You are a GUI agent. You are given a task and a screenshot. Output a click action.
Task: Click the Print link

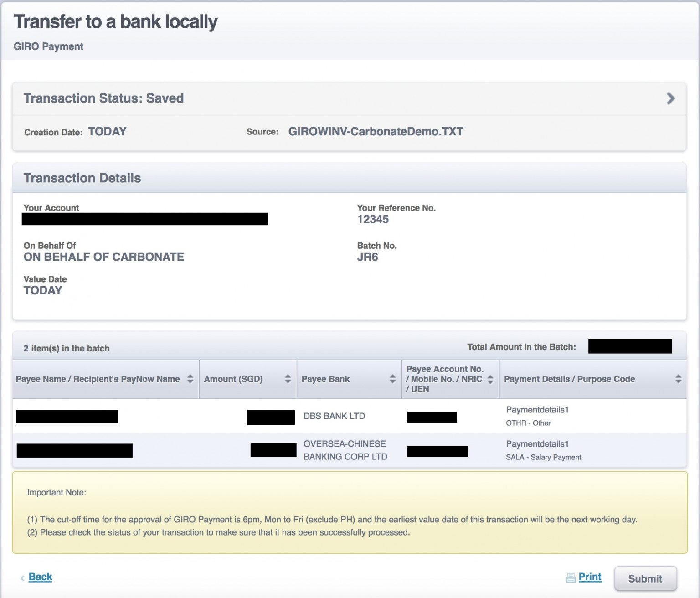(591, 577)
